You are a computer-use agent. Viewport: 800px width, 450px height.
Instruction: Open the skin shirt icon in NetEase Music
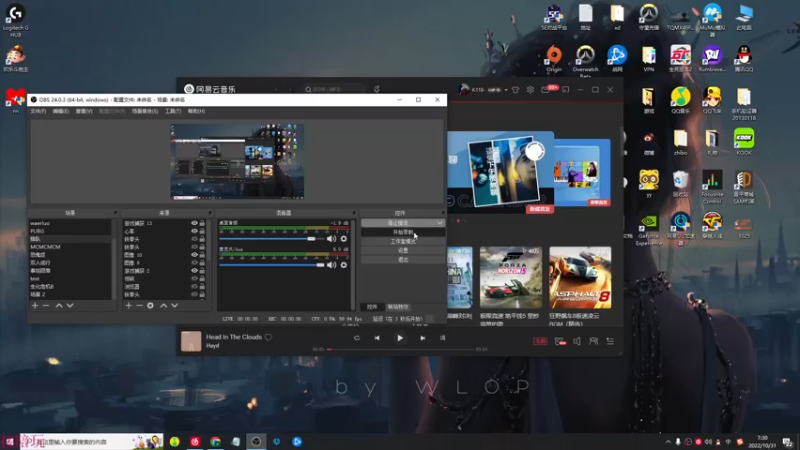pos(515,90)
